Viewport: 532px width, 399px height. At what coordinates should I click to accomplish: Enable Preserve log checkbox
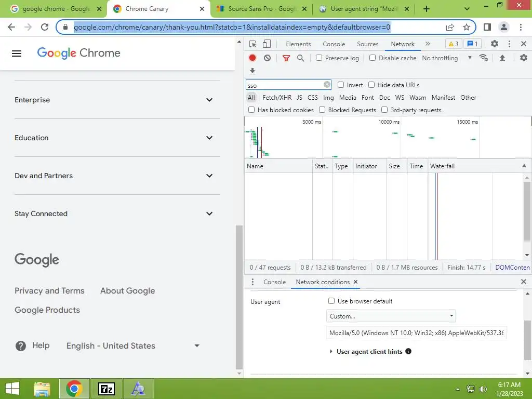click(x=318, y=58)
